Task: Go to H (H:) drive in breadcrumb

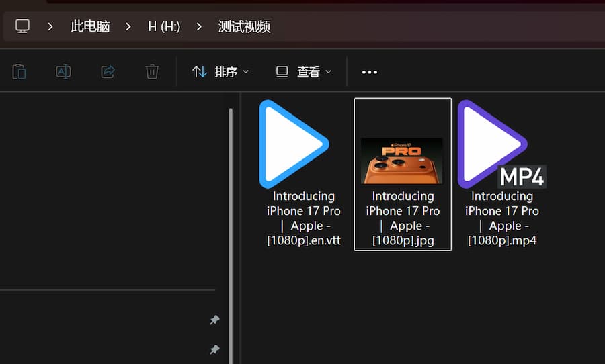Action: pyautogui.click(x=164, y=27)
